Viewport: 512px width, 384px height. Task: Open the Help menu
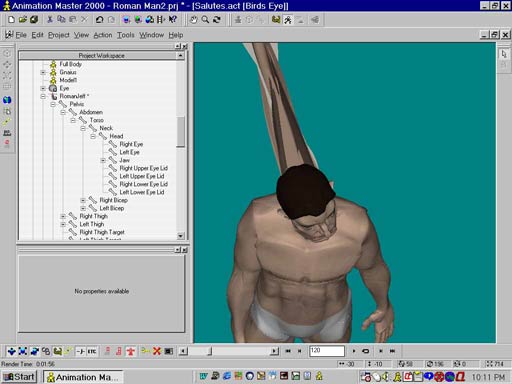point(176,35)
